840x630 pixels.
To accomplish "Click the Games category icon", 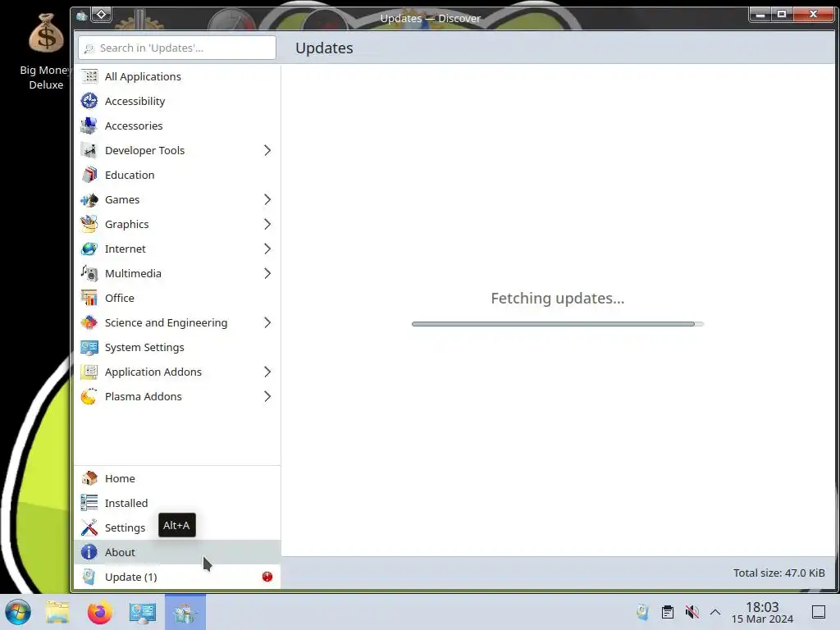I will tap(89, 200).
